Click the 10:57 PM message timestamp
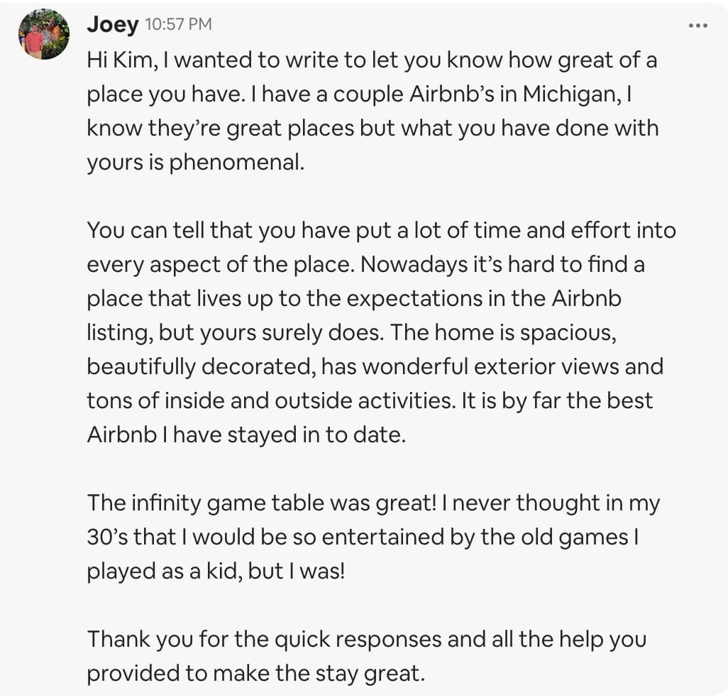 (x=178, y=24)
